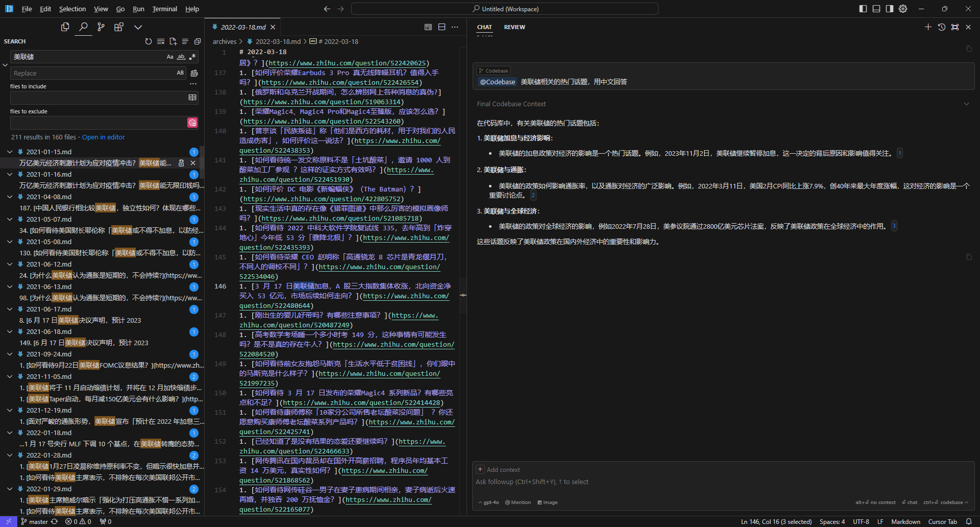The height and width of the screenshot is (527, 980).
Task: Collapse the 2021-01-15.md result group
Action: pyautogui.click(x=10, y=152)
